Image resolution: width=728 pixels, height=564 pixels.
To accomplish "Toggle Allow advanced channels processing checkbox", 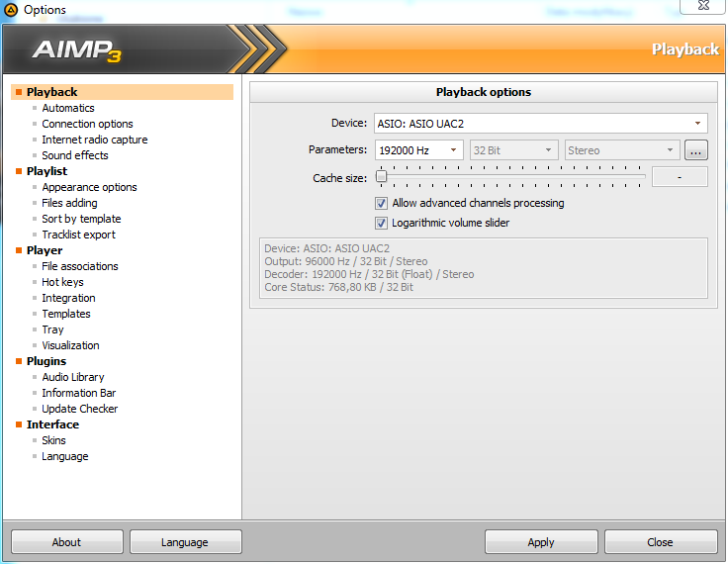I will click(x=381, y=203).
